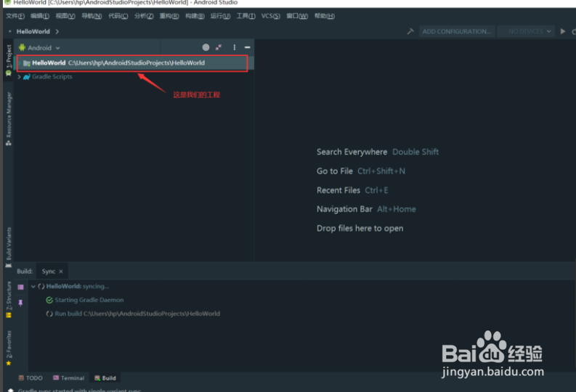Click the Gradle elephant icon
This screenshot has height=392, width=576.
point(26,77)
